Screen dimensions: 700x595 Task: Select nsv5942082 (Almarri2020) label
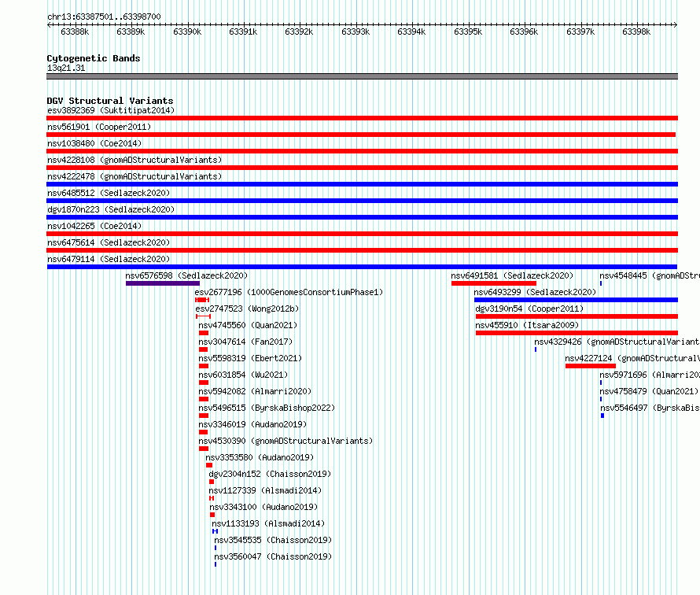pyautogui.click(x=255, y=391)
